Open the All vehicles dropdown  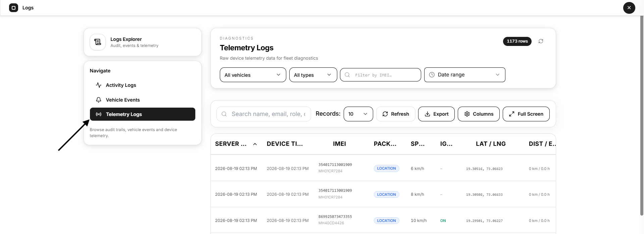tap(253, 75)
